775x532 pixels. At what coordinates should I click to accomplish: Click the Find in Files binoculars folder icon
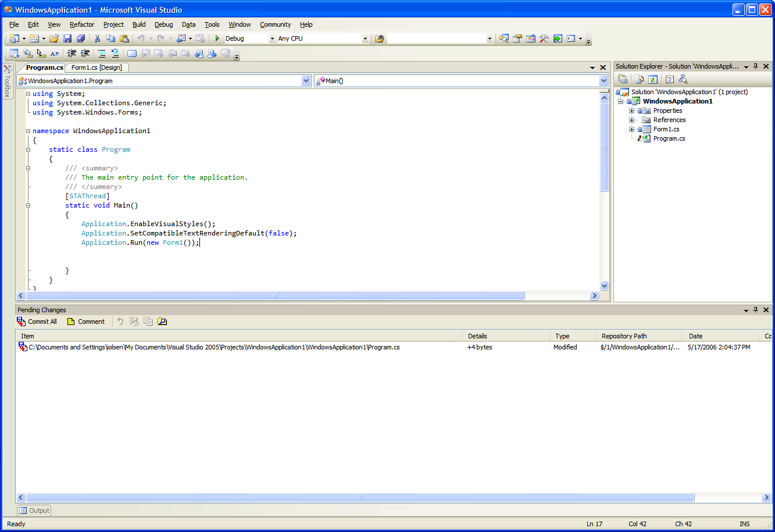pyautogui.click(x=380, y=38)
